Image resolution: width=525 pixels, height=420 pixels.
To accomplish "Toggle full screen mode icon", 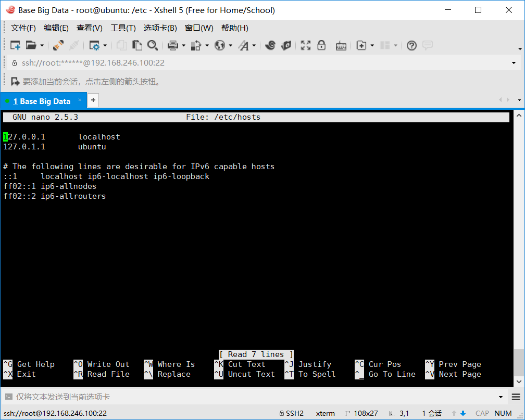I will (x=306, y=45).
